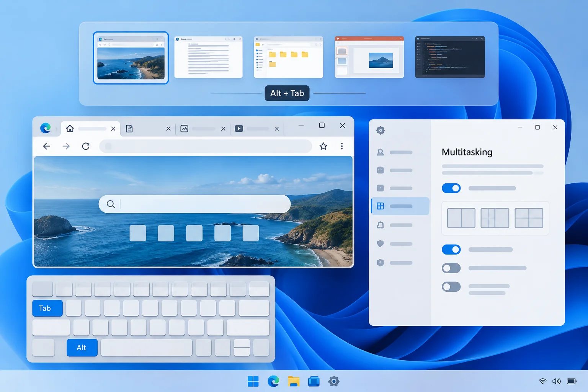The width and height of the screenshot is (588, 392).
Task: Select highlighted multitasking grid item in Settings sidebar
Action: [400, 206]
